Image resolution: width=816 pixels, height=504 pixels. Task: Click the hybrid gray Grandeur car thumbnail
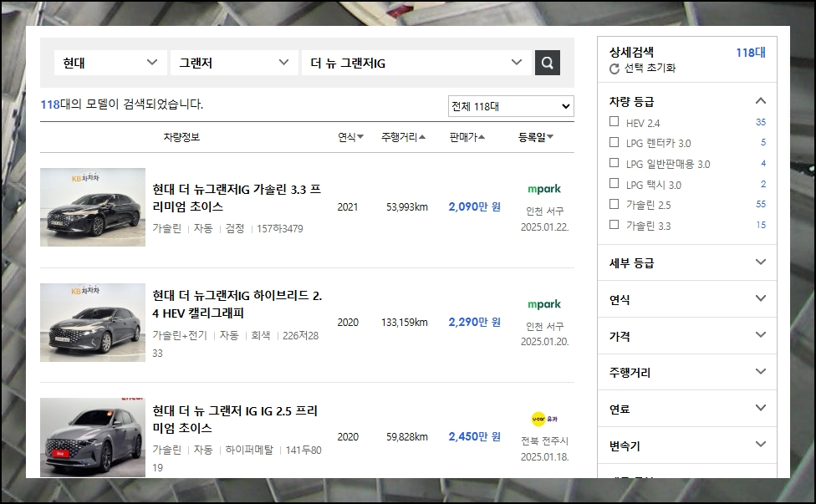click(93, 323)
